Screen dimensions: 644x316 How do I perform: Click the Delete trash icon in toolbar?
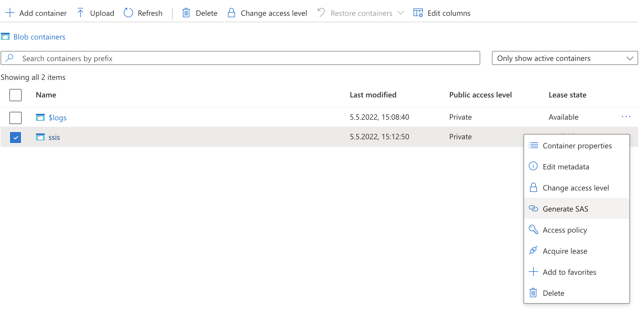pos(186,13)
